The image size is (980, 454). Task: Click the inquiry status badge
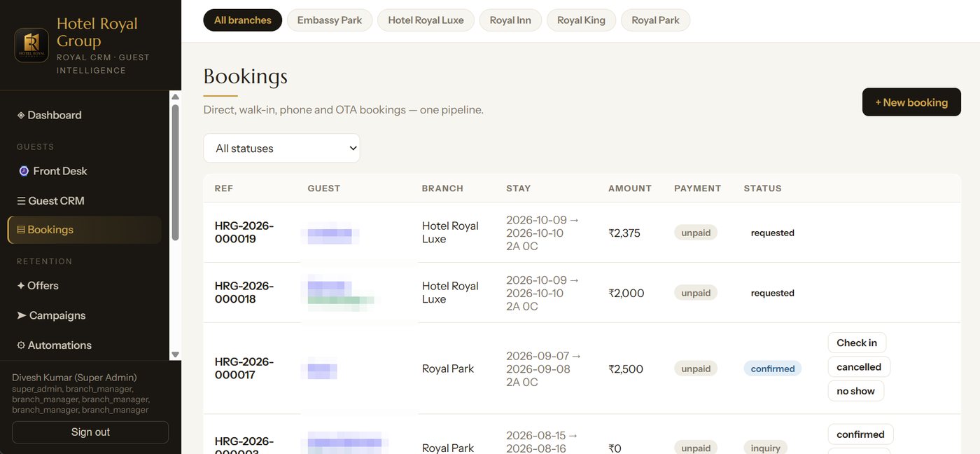tap(765, 448)
